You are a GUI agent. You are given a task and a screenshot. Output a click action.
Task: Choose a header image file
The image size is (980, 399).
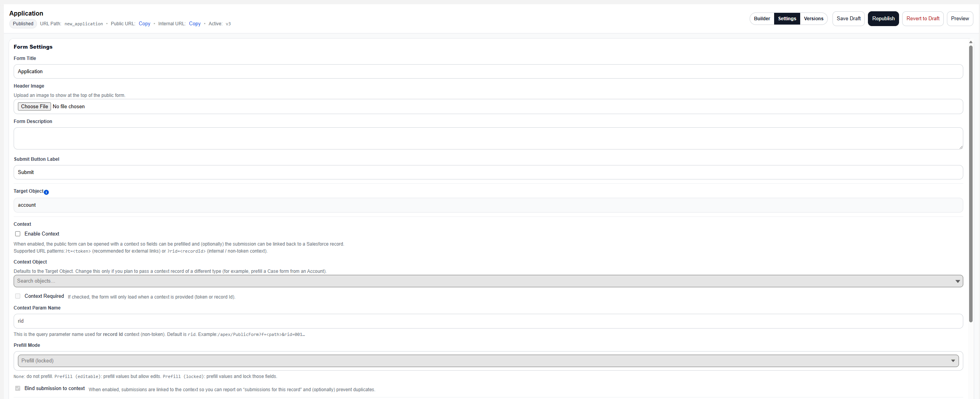(34, 106)
